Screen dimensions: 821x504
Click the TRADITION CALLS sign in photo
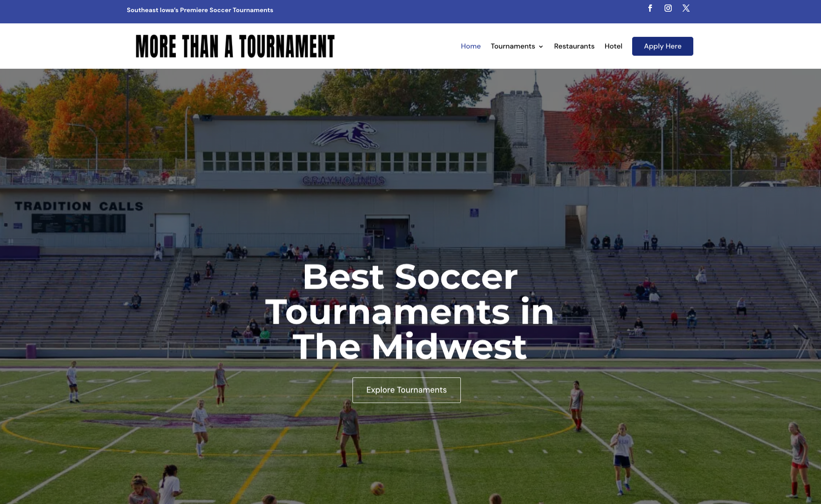click(79, 206)
